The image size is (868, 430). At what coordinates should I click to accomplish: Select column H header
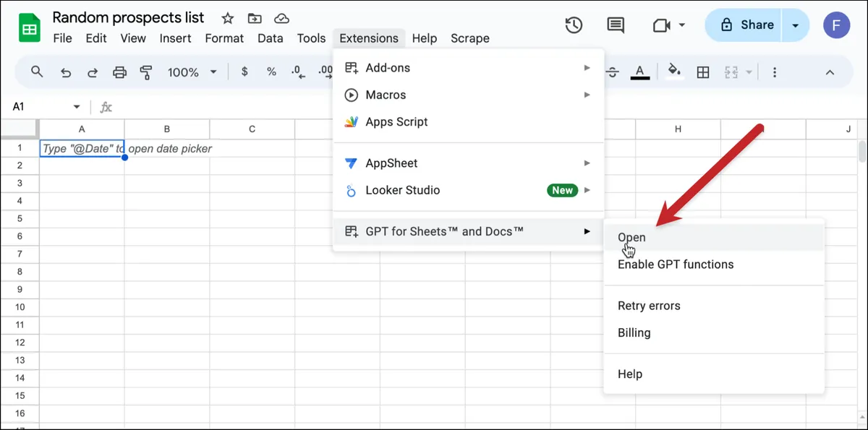678,129
